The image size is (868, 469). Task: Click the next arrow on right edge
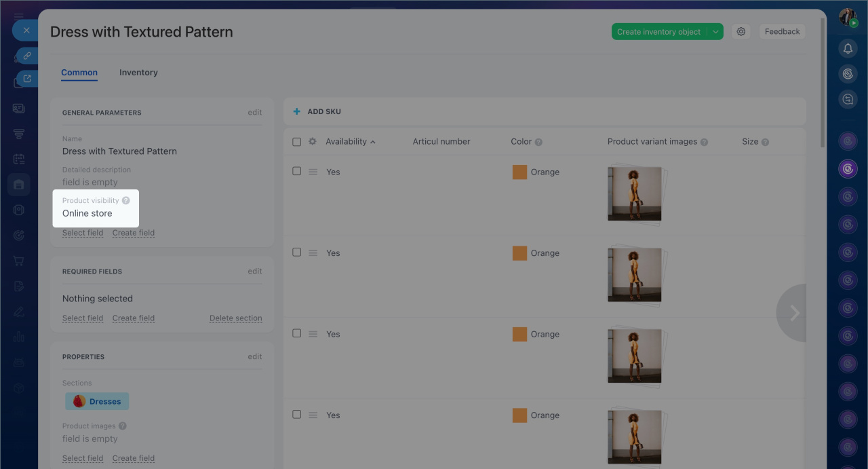tap(793, 313)
